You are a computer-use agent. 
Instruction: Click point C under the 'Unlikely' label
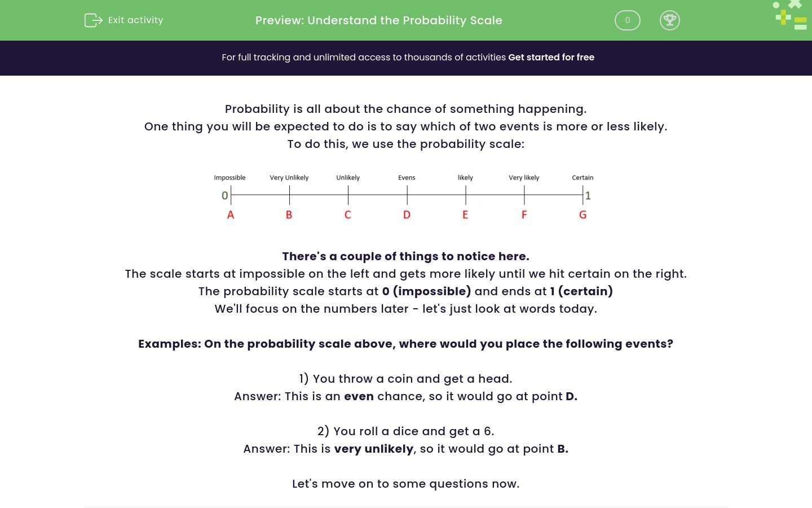pos(347,214)
